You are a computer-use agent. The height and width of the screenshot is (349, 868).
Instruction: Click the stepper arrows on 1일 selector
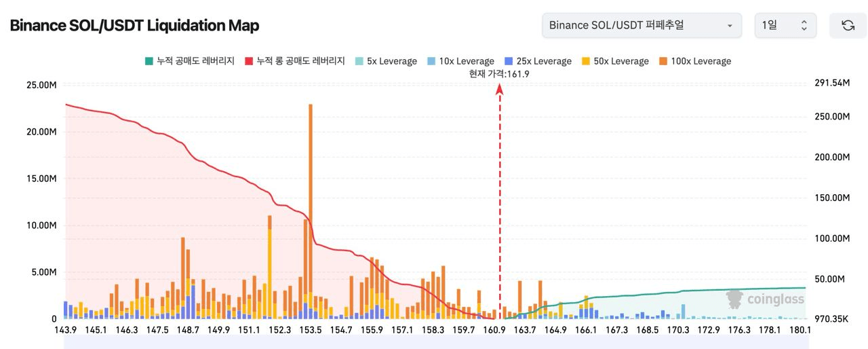pos(804,25)
